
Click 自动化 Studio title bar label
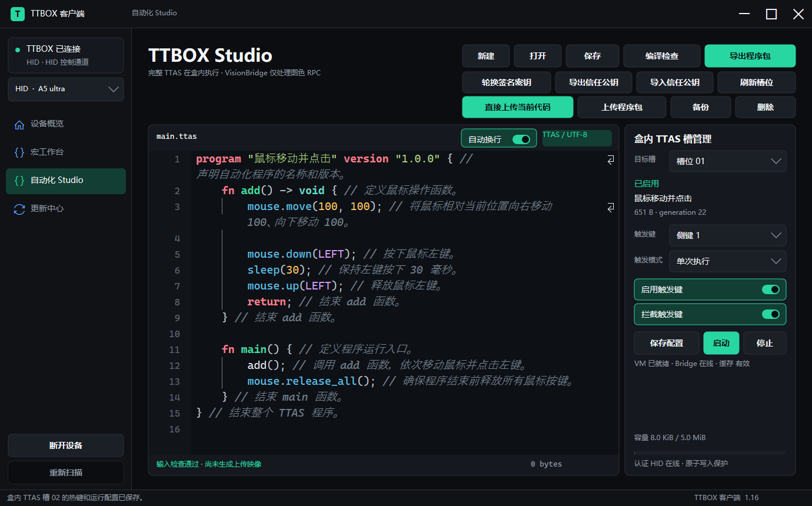click(x=154, y=13)
